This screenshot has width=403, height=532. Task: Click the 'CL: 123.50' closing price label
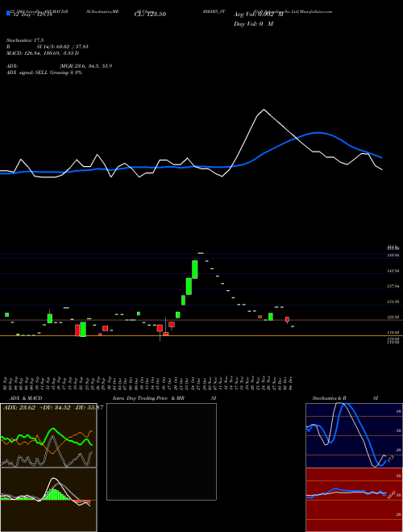[150, 15]
